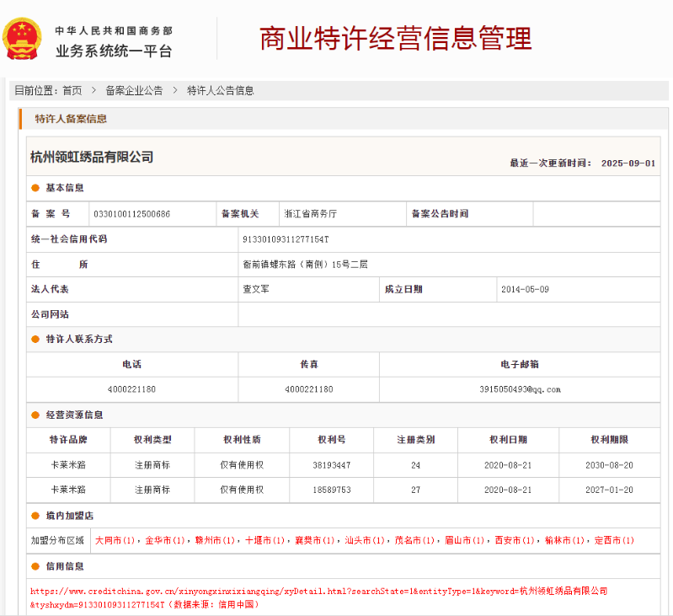This screenshot has width=673, height=616.
Task: Click the 备案公告时间 field label
Action: [440, 214]
